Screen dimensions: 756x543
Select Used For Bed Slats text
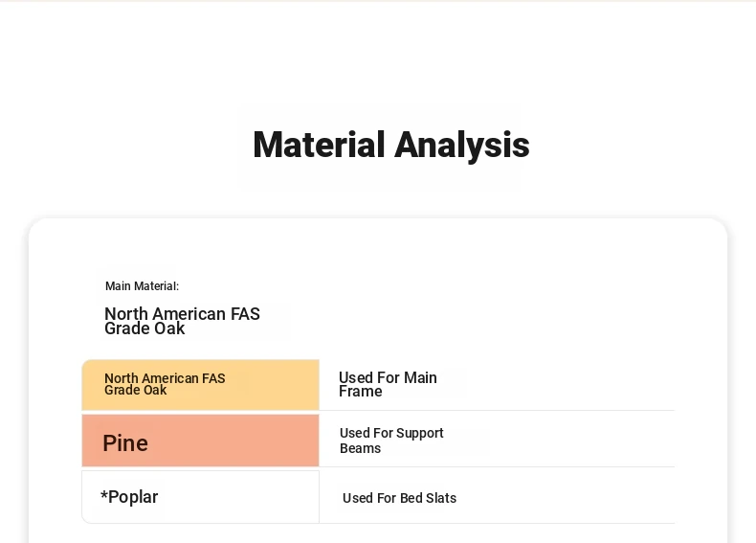(399, 498)
